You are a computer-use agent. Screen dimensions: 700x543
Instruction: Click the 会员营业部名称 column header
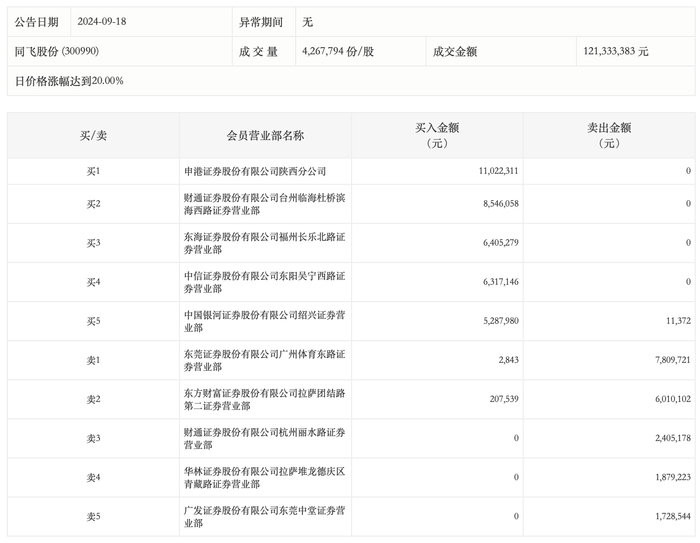tap(265, 135)
